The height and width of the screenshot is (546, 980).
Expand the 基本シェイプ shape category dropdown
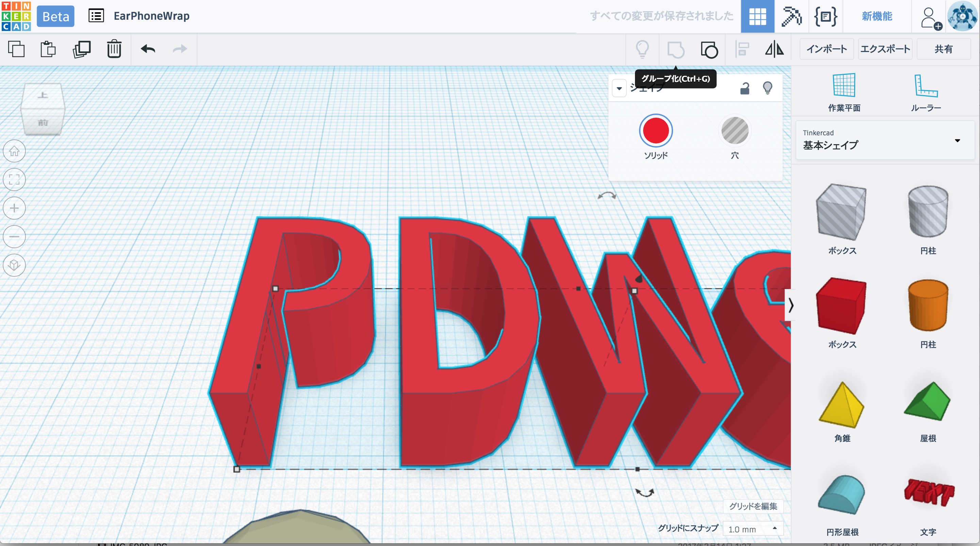pos(957,140)
